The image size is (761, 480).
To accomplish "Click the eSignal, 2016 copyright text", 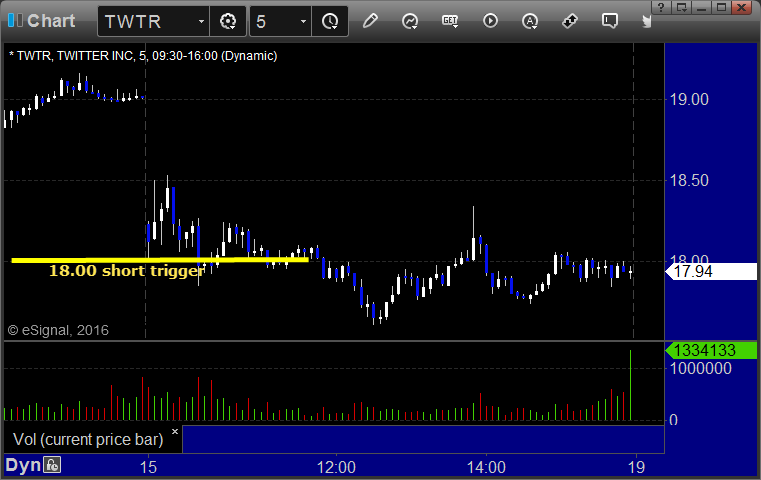I will [58, 330].
